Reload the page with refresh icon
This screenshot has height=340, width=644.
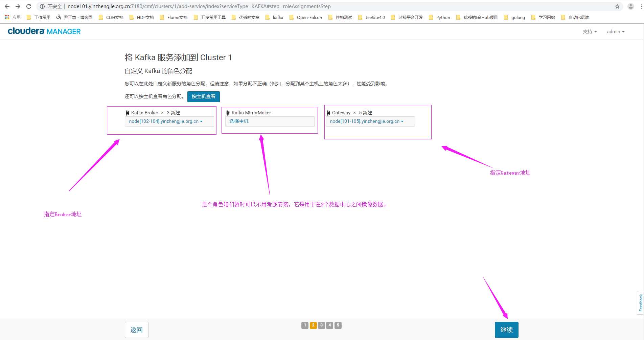click(x=29, y=6)
